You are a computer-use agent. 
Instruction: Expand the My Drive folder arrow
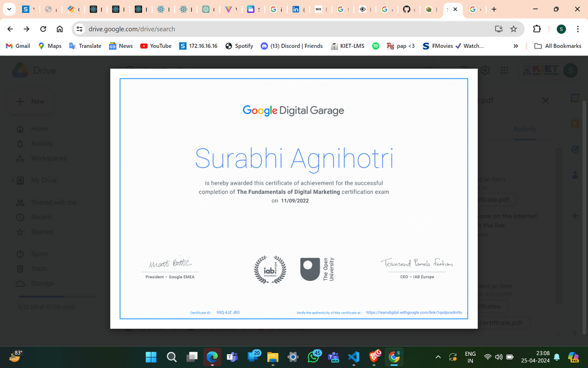pyautogui.click(x=12, y=180)
